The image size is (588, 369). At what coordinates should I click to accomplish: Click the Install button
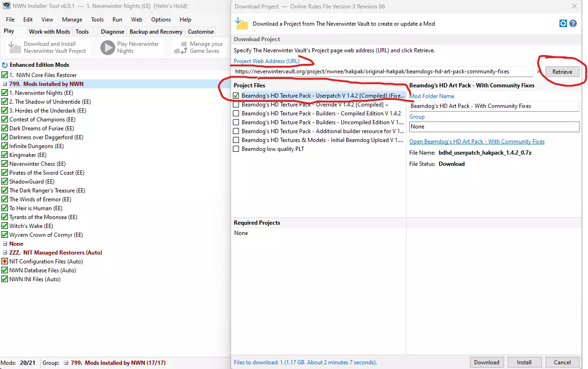click(x=524, y=362)
